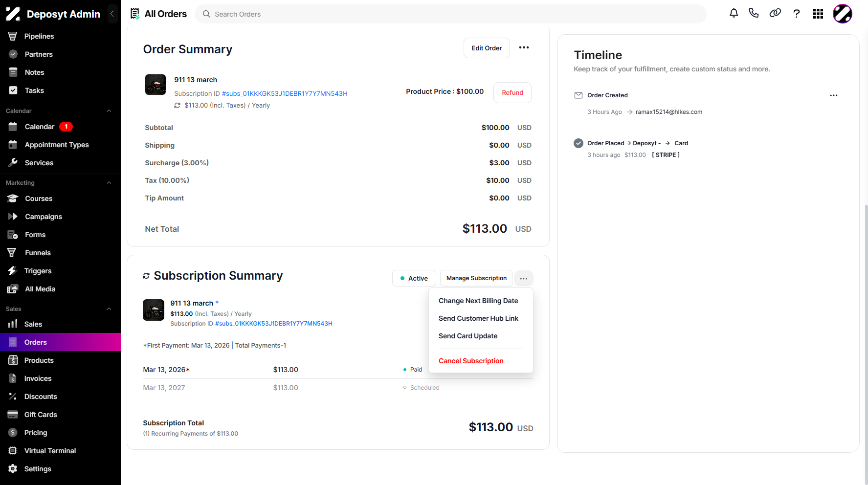
Task: Open Discounts in the sidebar
Action: click(41, 397)
